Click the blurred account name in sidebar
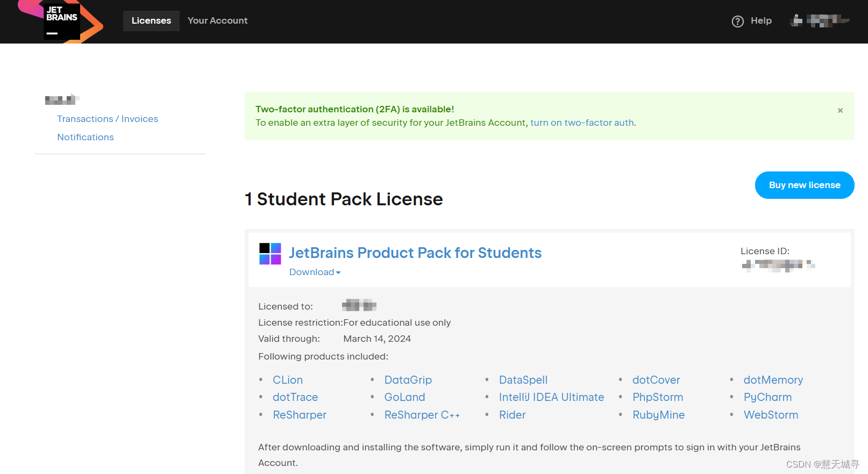Image resolution: width=868 pixels, height=474 pixels. coord(62,99)
